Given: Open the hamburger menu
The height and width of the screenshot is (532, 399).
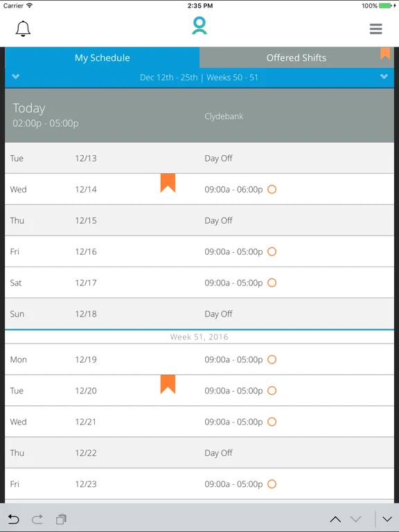Looking at the screenshot, I should pos(376,29).
